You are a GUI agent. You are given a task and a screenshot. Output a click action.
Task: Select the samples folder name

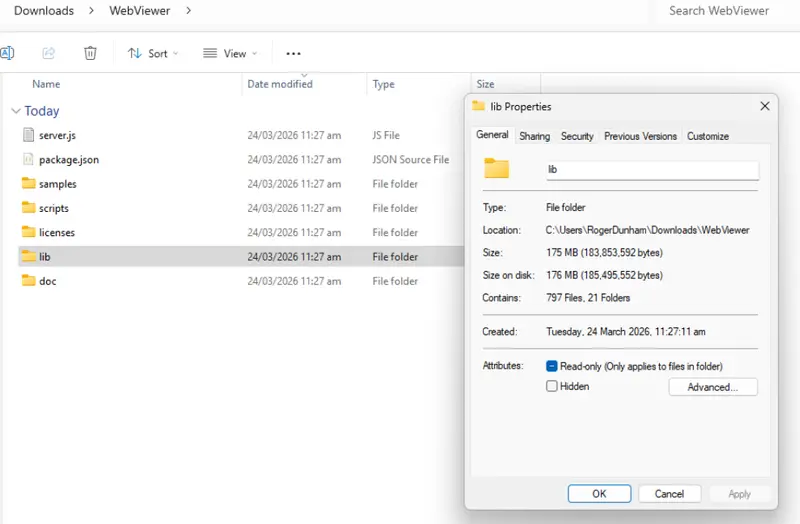tap(58, 184)
